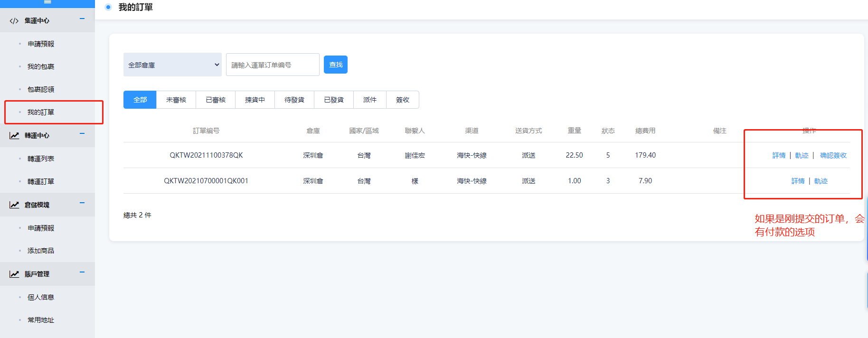Switch to the 未審核 tab
The image size is (868, 338).
[176, 100]
